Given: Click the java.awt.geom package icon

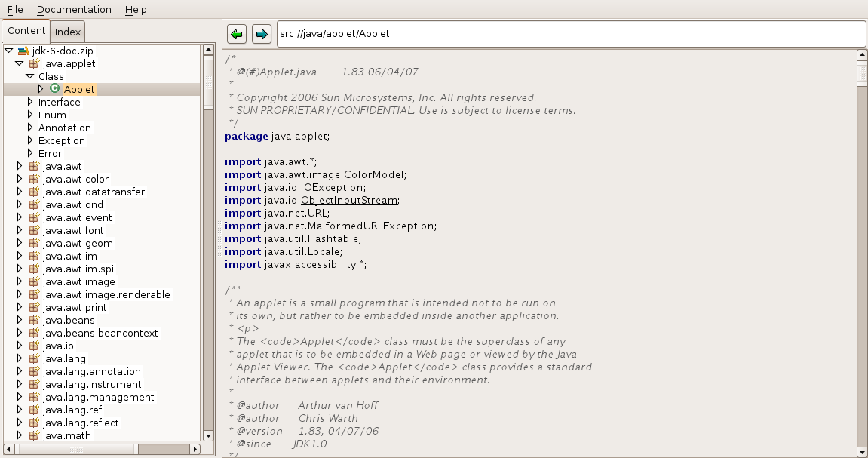Looking at the screenshot, I should (34, 243).
